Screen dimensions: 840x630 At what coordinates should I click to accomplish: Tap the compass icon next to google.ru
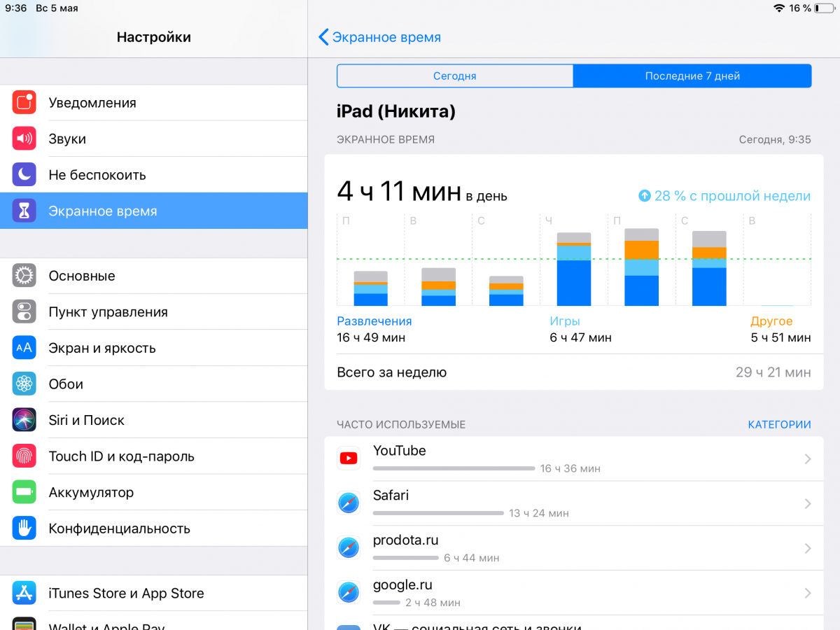click(349, 593)
